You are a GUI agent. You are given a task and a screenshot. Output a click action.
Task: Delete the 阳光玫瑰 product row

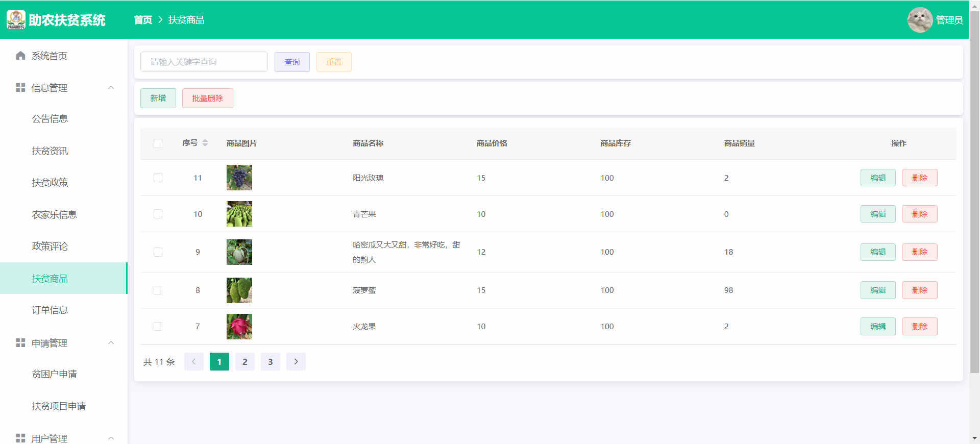pos(920,178)
